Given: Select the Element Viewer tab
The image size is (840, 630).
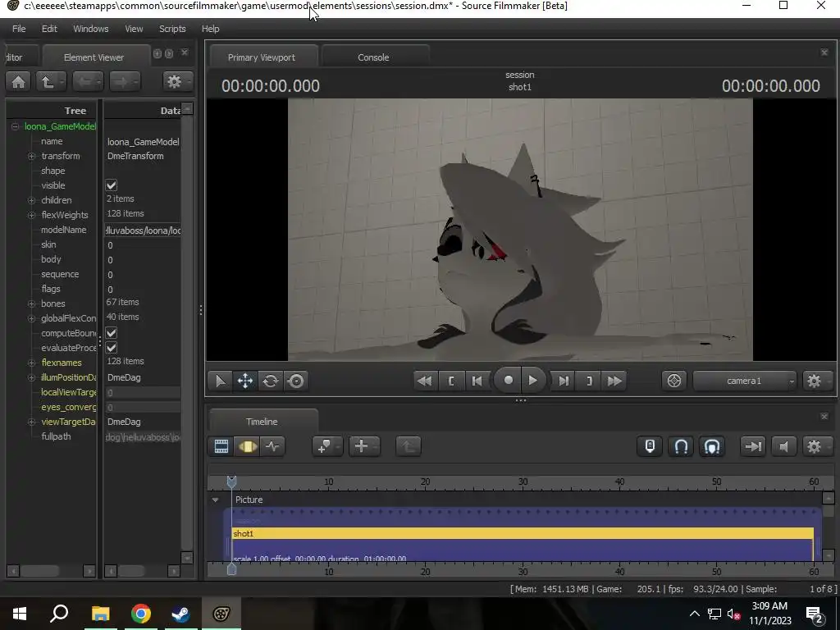Looking at the screenshot, I should (94, 57).
